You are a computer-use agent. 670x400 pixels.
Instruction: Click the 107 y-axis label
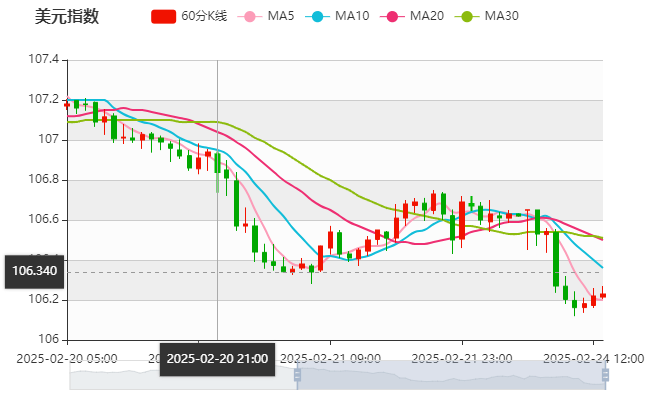pyautogui.click(x=48, y=139)
